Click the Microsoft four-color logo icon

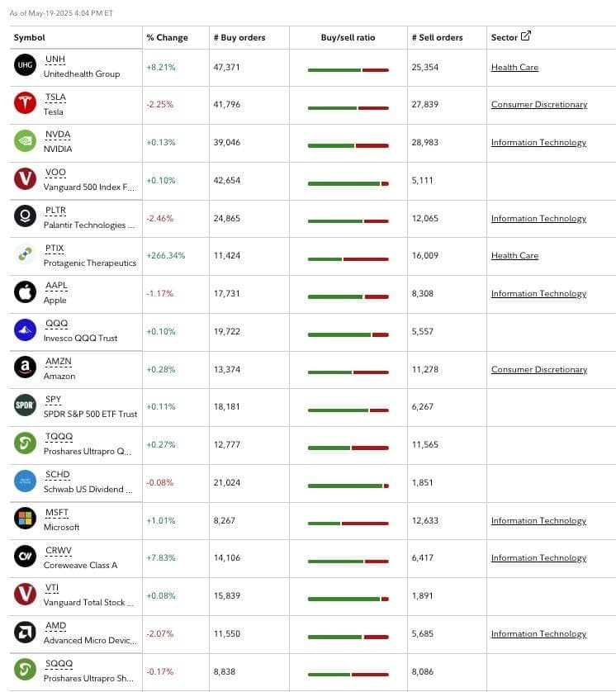(x=25, y=519)
